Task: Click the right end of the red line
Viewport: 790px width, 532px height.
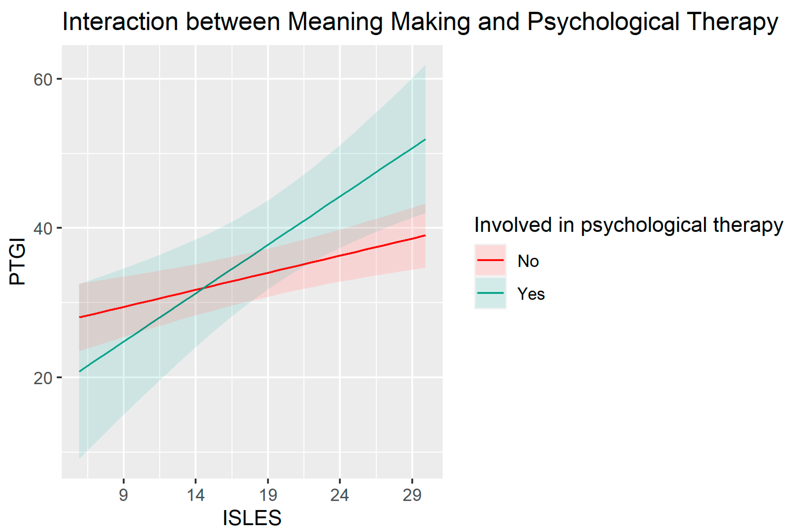Action: [x=425, y=236]
